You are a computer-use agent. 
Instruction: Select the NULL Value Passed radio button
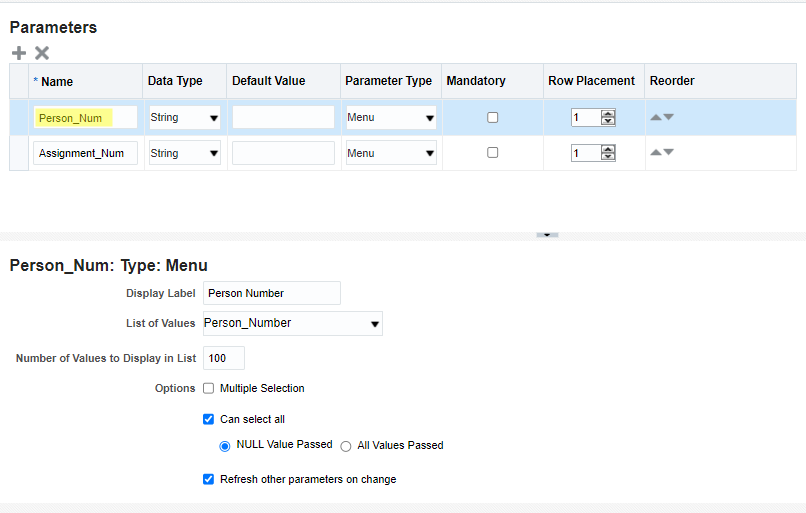[225, 446]
